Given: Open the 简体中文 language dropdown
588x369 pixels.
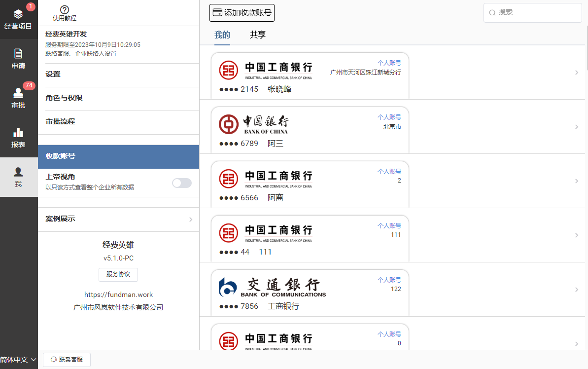Looking at the screenshot, I should [x=18, y=360].
